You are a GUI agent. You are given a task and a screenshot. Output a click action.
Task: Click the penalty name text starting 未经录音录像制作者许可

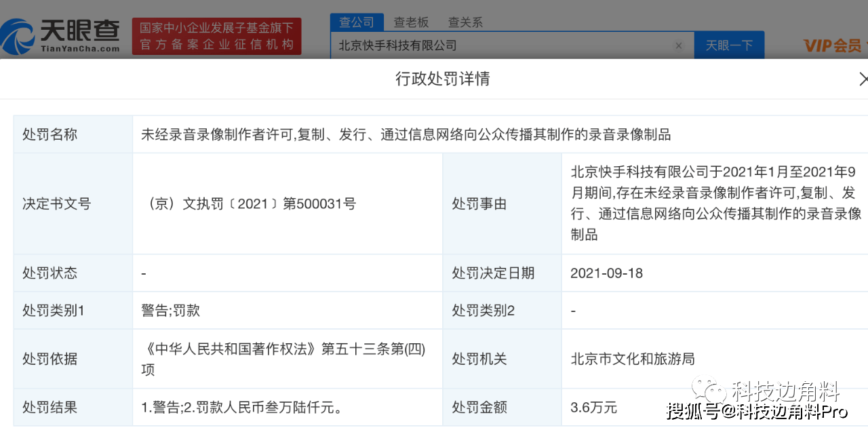[x=406, y=134]
